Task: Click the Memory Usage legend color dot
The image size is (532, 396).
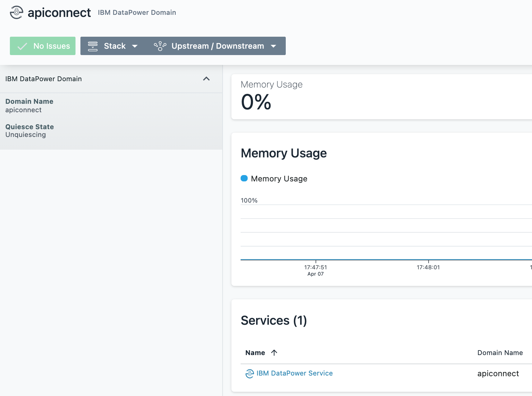Action: point(244,178)
